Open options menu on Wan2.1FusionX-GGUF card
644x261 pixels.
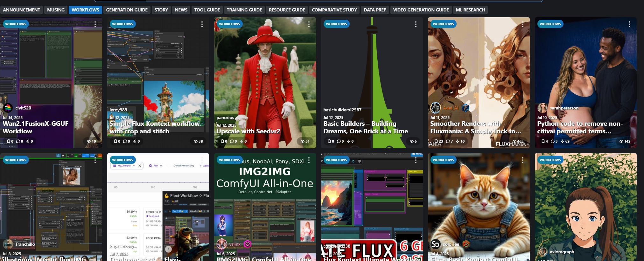coord(95,24)
